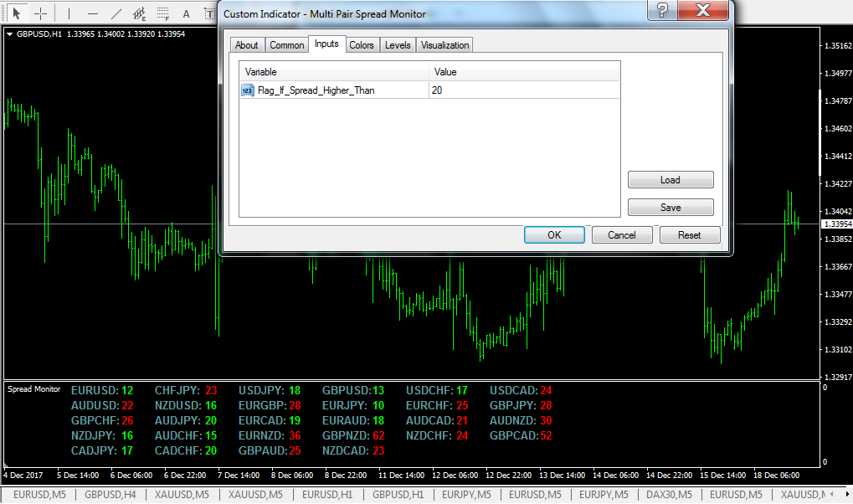
Task: Click the GBPCHF: 26 spread reading
Action: coord(102,421)
